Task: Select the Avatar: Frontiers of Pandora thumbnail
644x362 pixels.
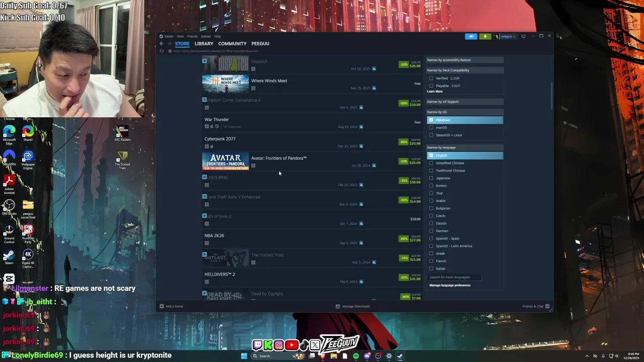Action: (225, 161)
